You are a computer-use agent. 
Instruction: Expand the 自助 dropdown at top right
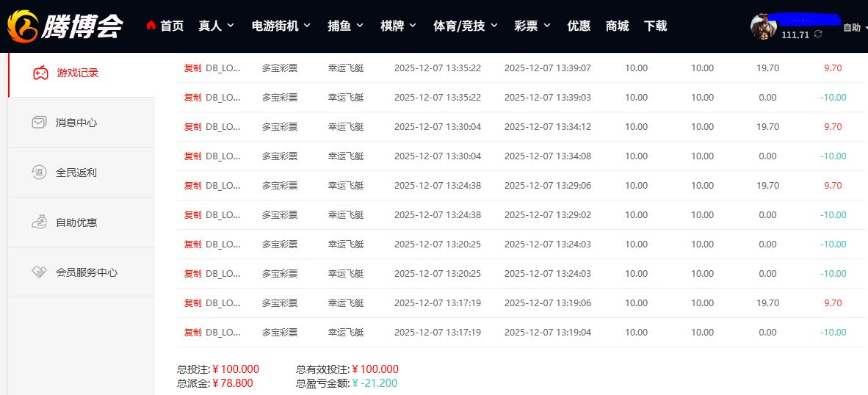pyautogui.click(x=854, y=28)
